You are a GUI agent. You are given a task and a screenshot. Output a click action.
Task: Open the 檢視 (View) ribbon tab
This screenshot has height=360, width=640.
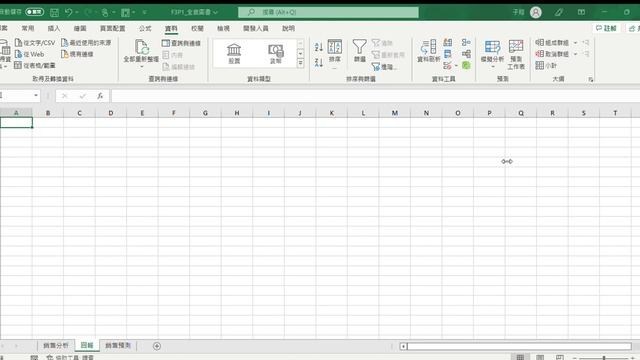[x=223, y=28]
